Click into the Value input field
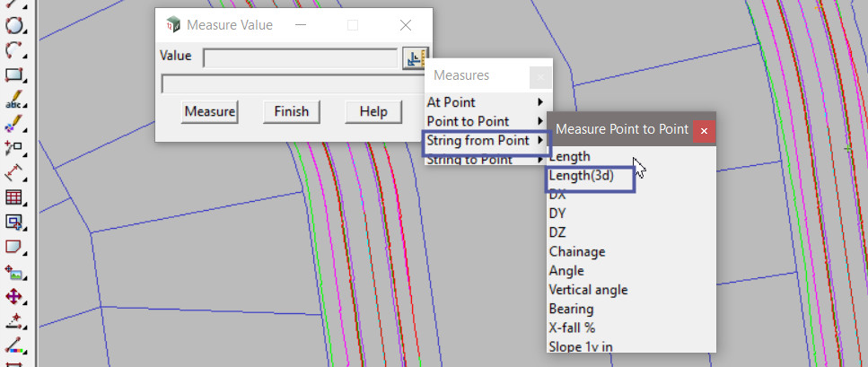 tap(300, 58)
